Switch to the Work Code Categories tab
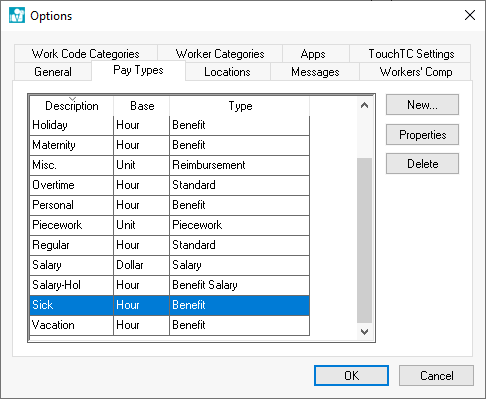The width and height of the screenshot is (486, 399). click(x=86, y=54)
